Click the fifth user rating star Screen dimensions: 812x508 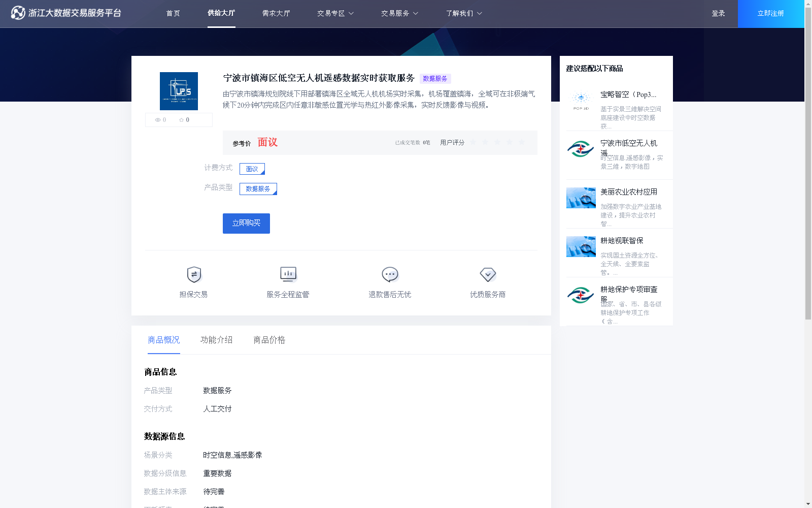point(522,142)
